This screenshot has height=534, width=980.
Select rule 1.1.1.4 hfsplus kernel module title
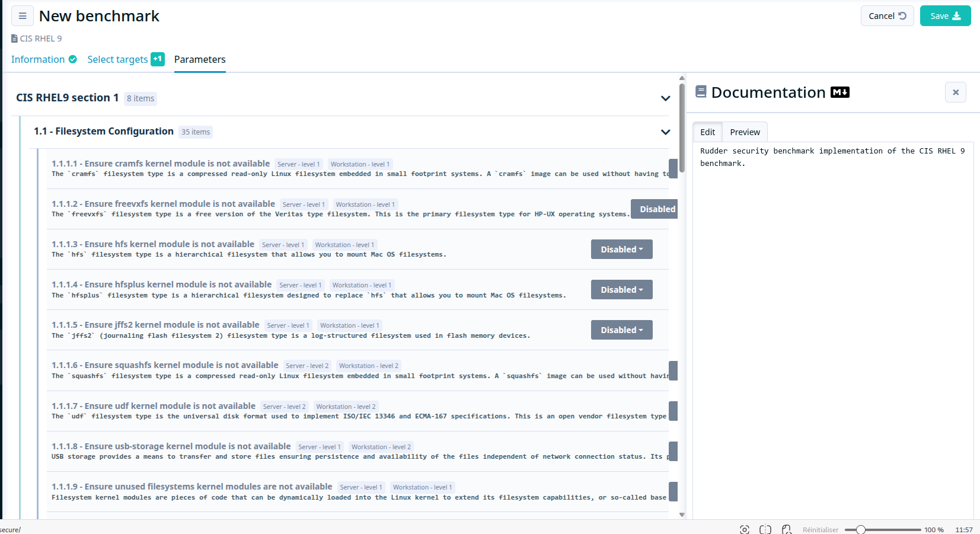pos(161,284)
